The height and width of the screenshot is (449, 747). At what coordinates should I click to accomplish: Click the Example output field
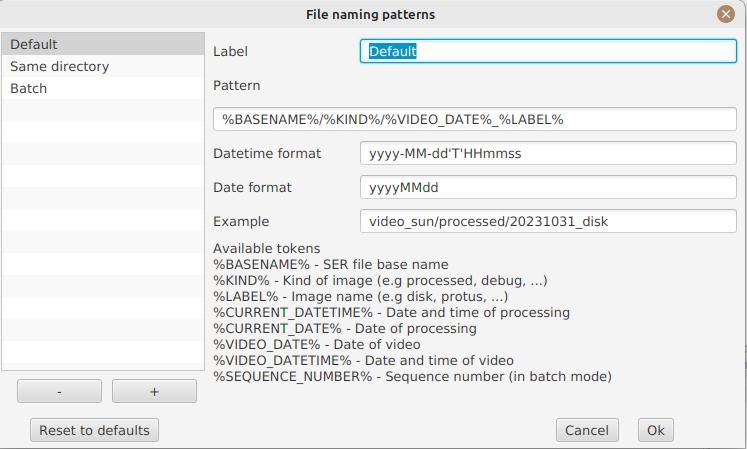(547, 221)
